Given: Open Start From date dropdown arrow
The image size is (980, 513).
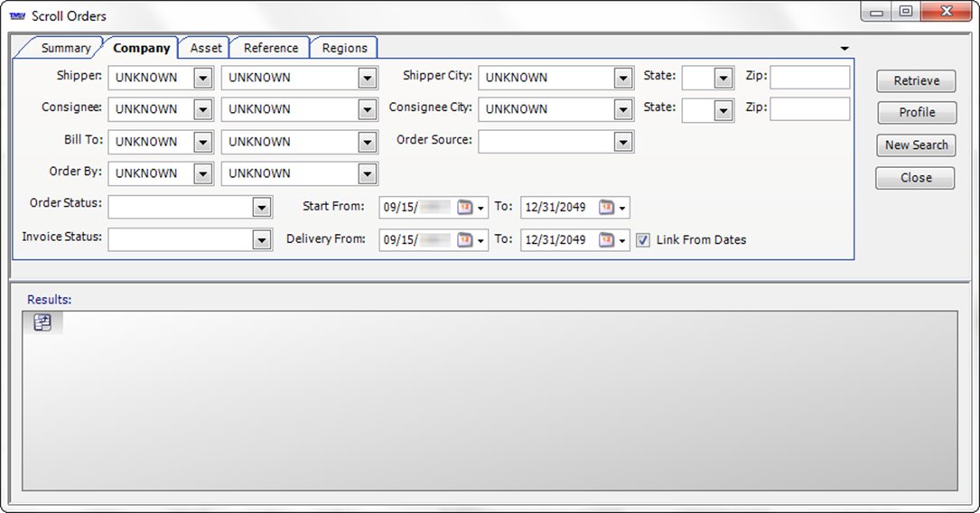Looking at the screenshot, I should point(481,208).
